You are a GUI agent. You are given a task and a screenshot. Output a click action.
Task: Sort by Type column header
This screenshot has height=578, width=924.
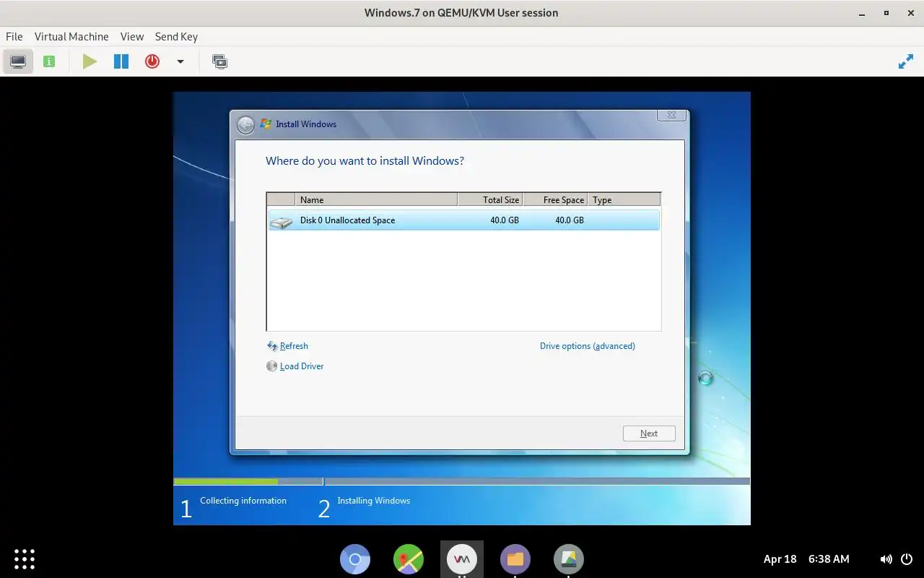tap(624, 199)
